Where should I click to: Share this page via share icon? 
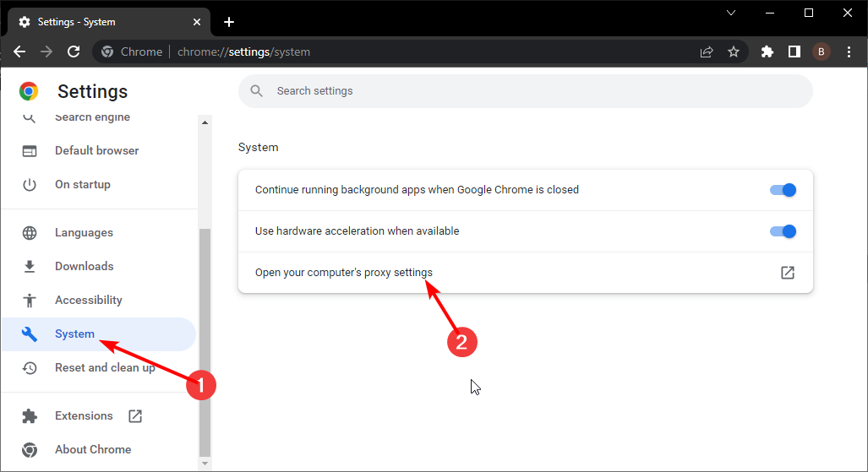[707, 52]
